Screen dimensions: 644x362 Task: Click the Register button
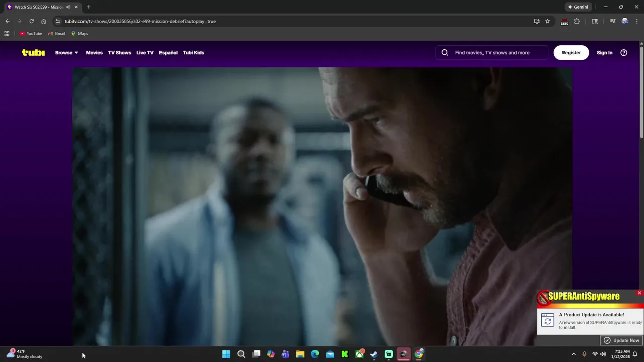(x=571, y=53)
